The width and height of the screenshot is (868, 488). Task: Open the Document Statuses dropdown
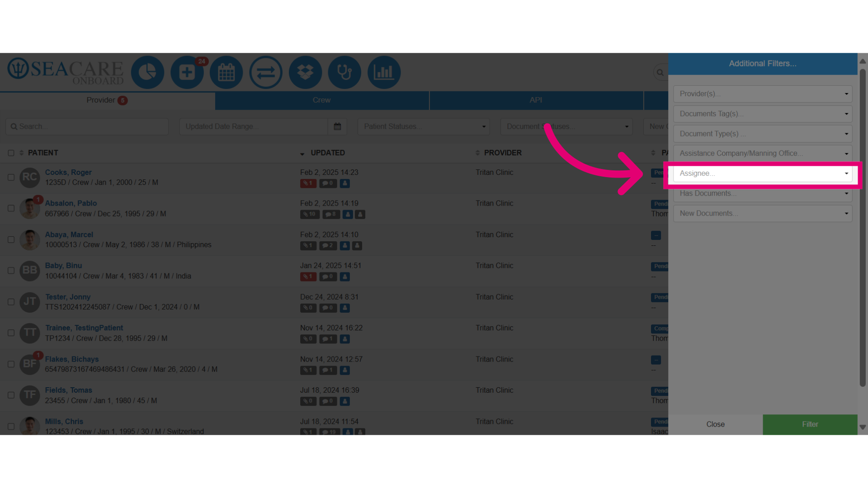click(566, 127)
